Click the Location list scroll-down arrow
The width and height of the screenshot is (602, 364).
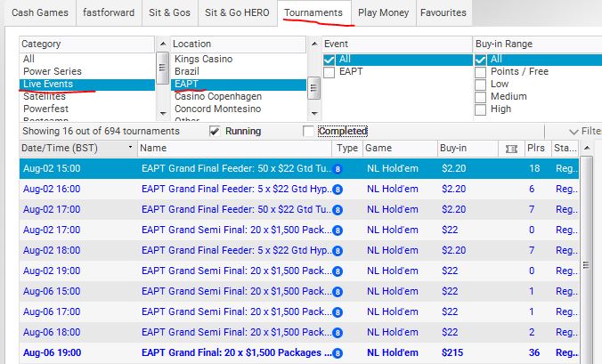[x=314, y=114]
